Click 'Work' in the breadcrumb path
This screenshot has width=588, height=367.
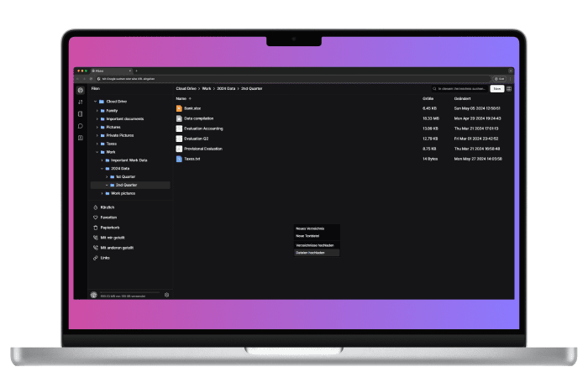[x=206, y=88]
